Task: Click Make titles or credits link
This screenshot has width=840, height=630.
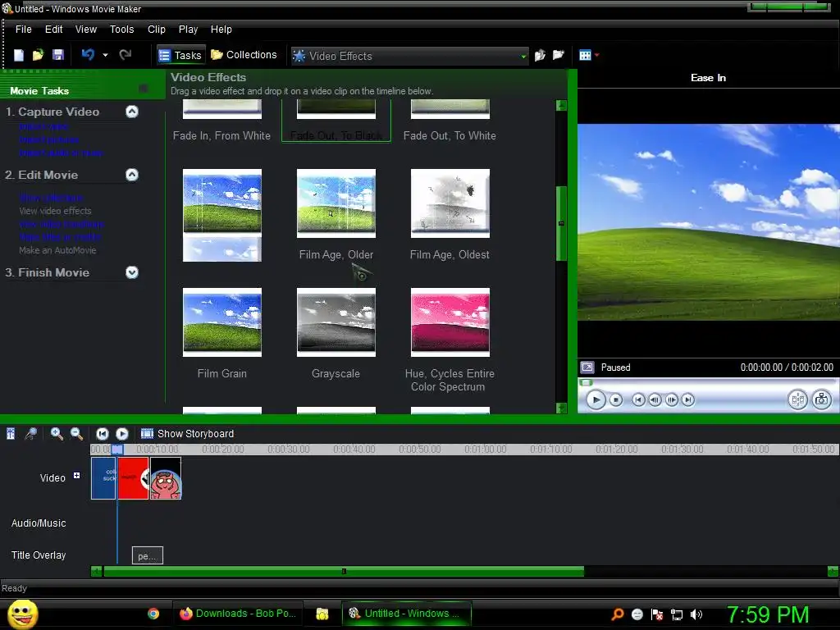Action: [x=60, y=237]
